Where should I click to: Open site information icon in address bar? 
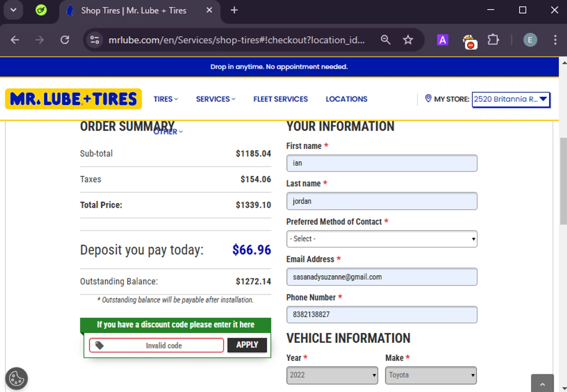[94, 40]
